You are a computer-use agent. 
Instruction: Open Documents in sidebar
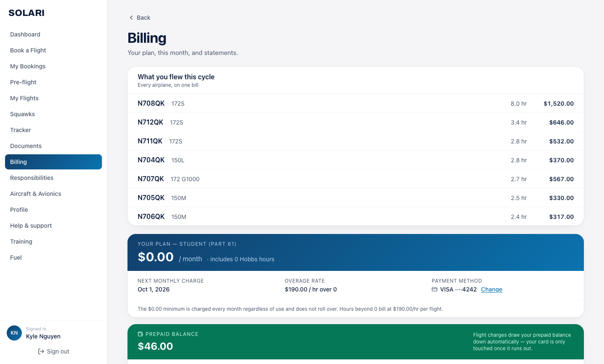click(53, 146)
